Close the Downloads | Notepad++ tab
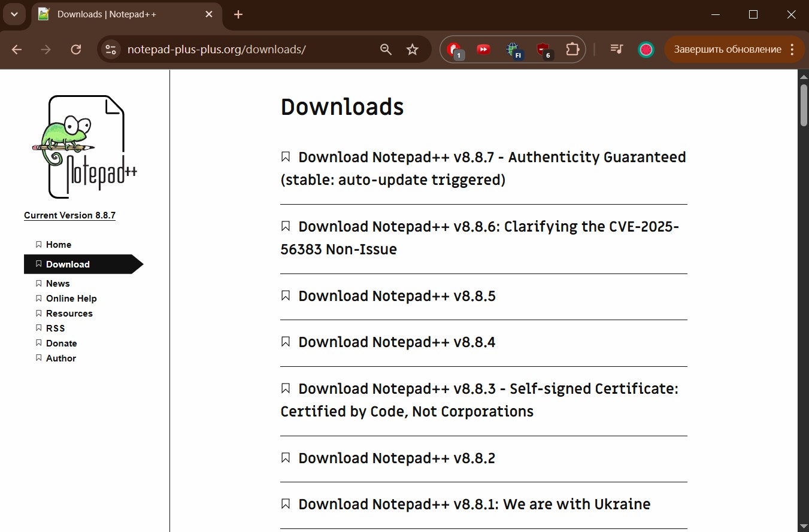 209,14
